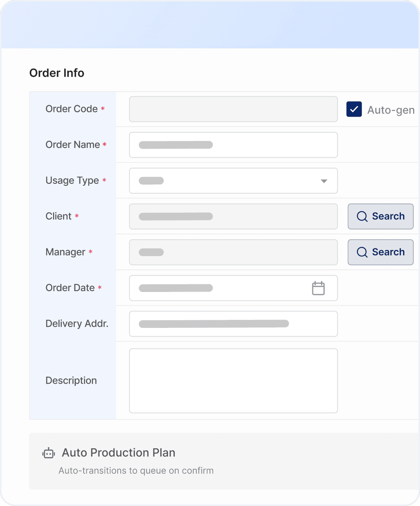Click the "Order Name" label
The width and height of the screenshot is (420, 506).
click(x=73, y=145)
